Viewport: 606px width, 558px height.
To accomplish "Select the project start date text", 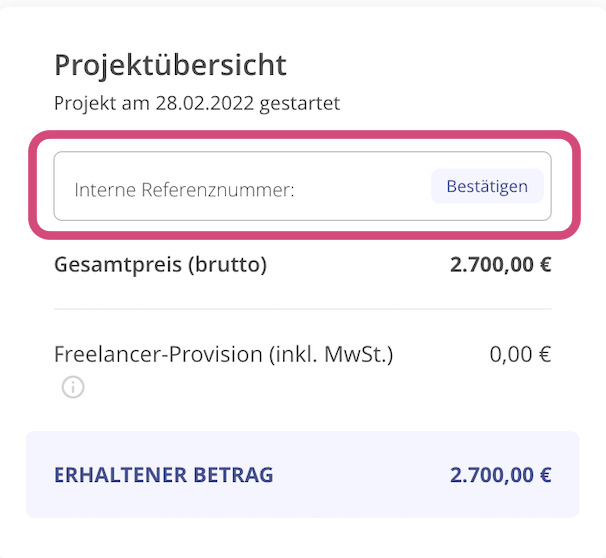I will tap(196, 103).
